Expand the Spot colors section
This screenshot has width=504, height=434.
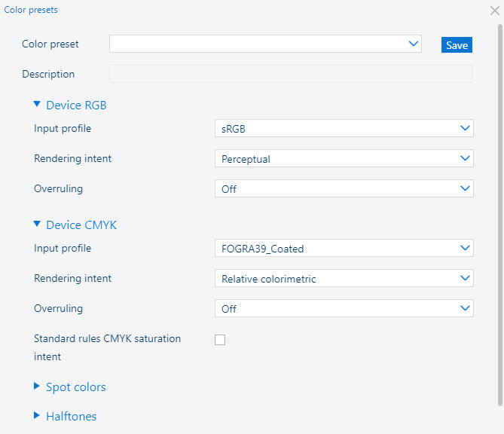pyautogui.click(x=75, y=387)
